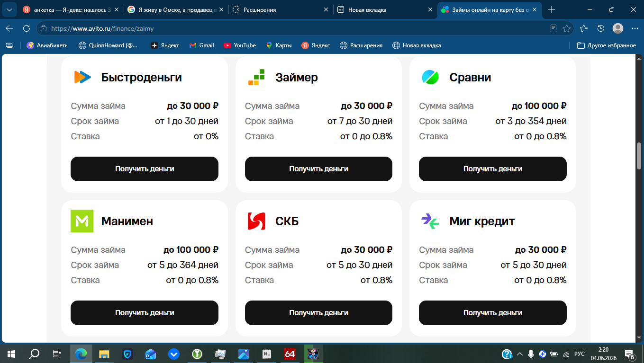
Task: Open Другое избранное folder
Action: [607, 45]
